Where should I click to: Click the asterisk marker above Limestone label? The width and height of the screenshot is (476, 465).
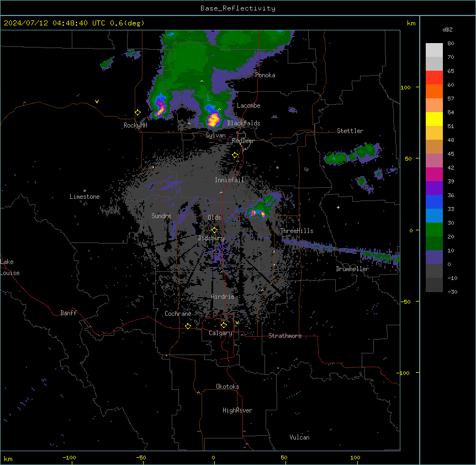[x=84, y=191]
